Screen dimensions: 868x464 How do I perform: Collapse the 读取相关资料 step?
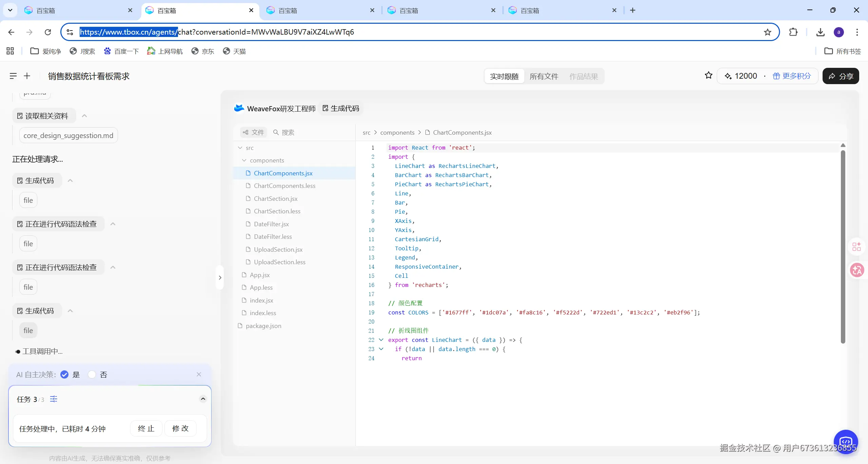[84, 116]
